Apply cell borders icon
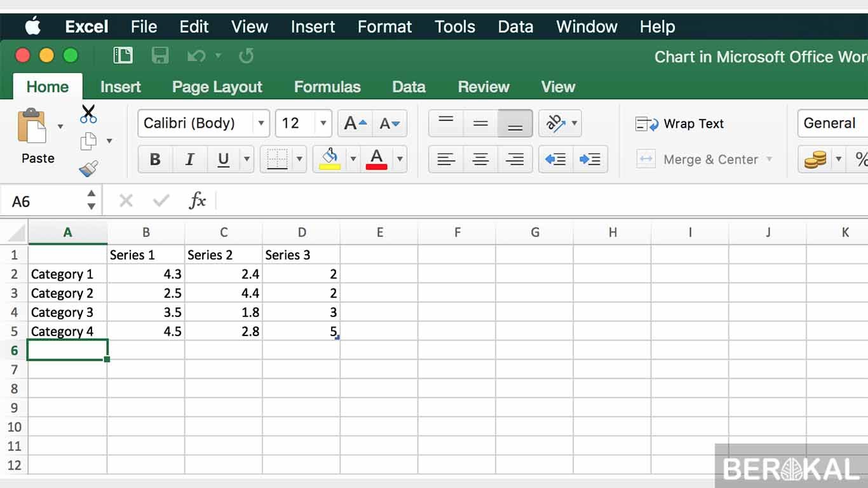This screenshot has width=868, height=488. point(277,159)
